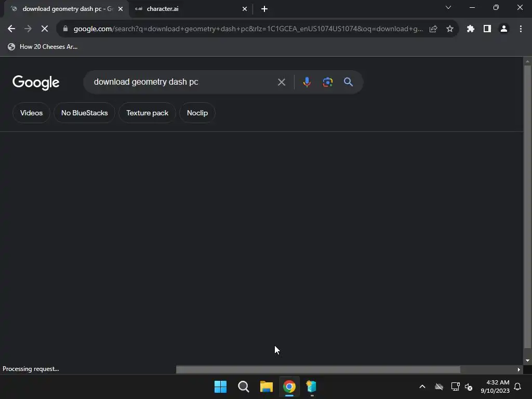Image resolution: width=532 pixels, height=399 pixels.
Task: Submit search with the magnifier icon
Action: tap(348, 82)
